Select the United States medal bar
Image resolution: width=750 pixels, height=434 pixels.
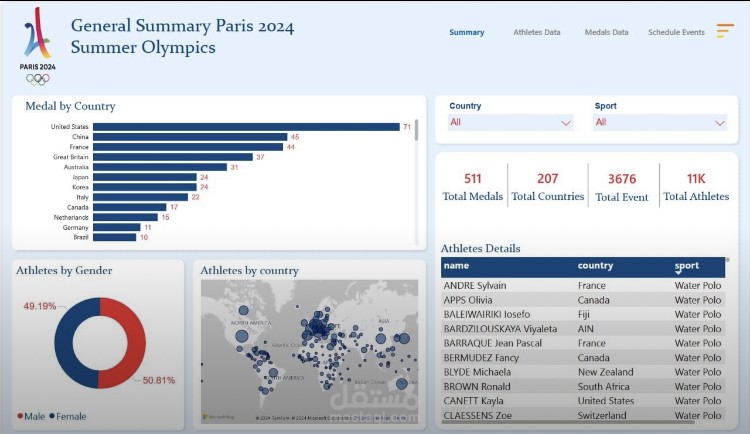pyautogui.click(x=246, y=127)
